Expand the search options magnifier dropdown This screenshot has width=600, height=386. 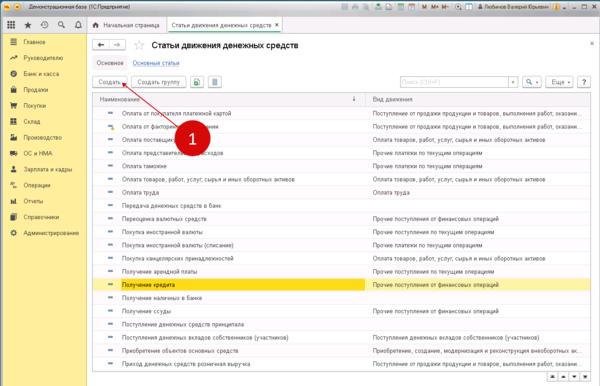(532, 82)
